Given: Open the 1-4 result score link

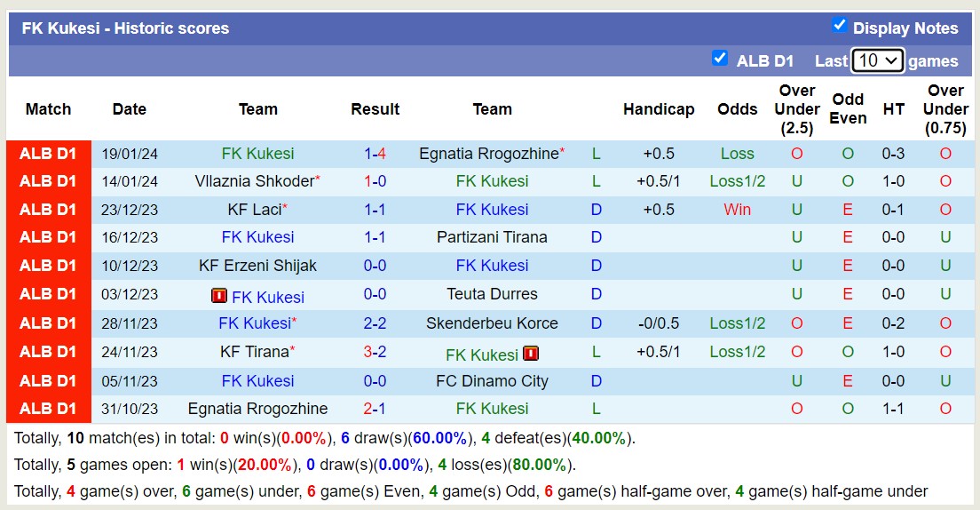Looking at the screenshot, I should [x=375, y=154].
